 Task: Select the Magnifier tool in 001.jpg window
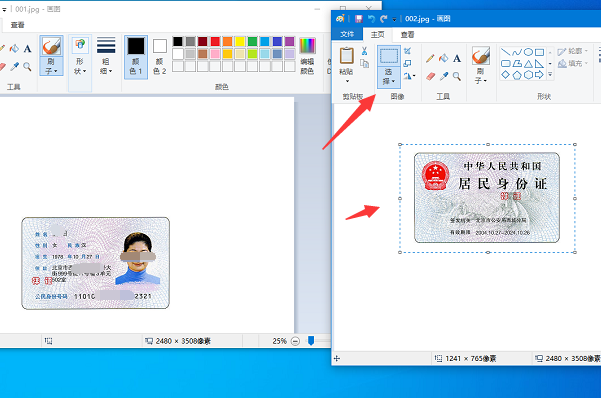click(27, 67)
